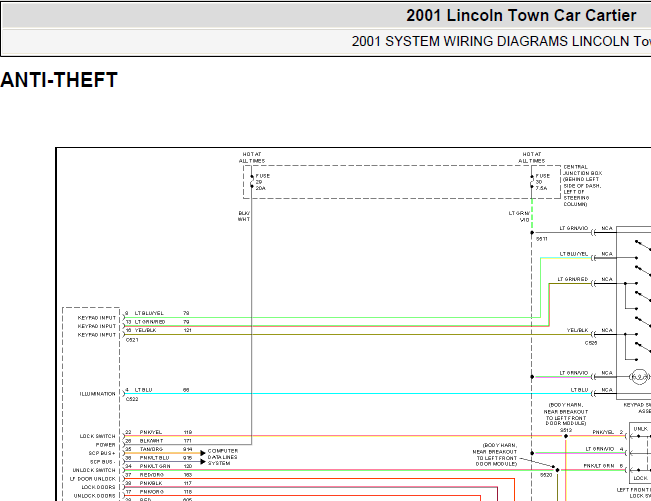Click the body harness note left of S520
This screenshot has height=501, width=651.
point(495,455)
